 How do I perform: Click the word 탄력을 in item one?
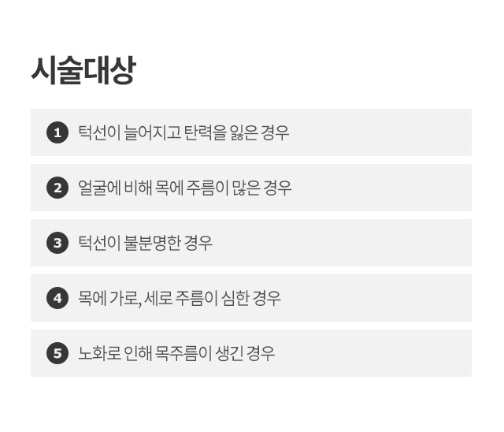pyautogui.click(x=205, y=132)
